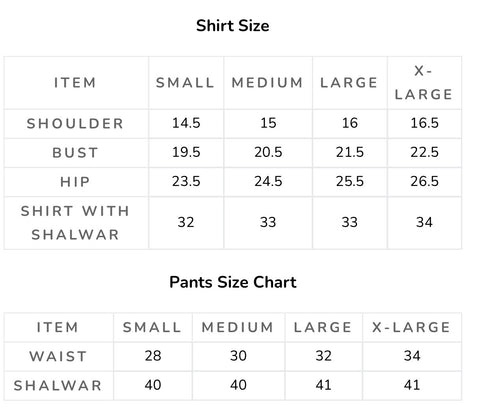This screenshot has width=480, height=407.
Task: Click the x-large hip value 26.5
Action: [x=424, y=182]
